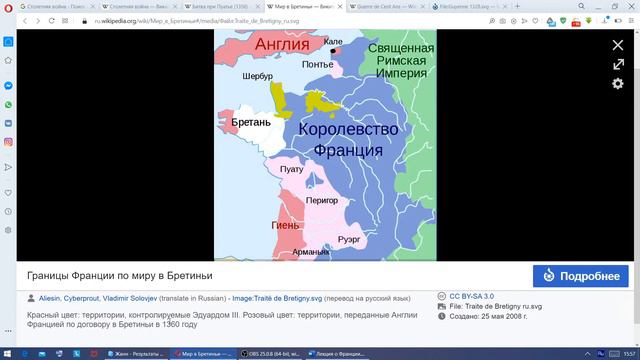Open the Image:Traité de Bretigny.svg link
640x360 pixels.
[x=277, y=298]
